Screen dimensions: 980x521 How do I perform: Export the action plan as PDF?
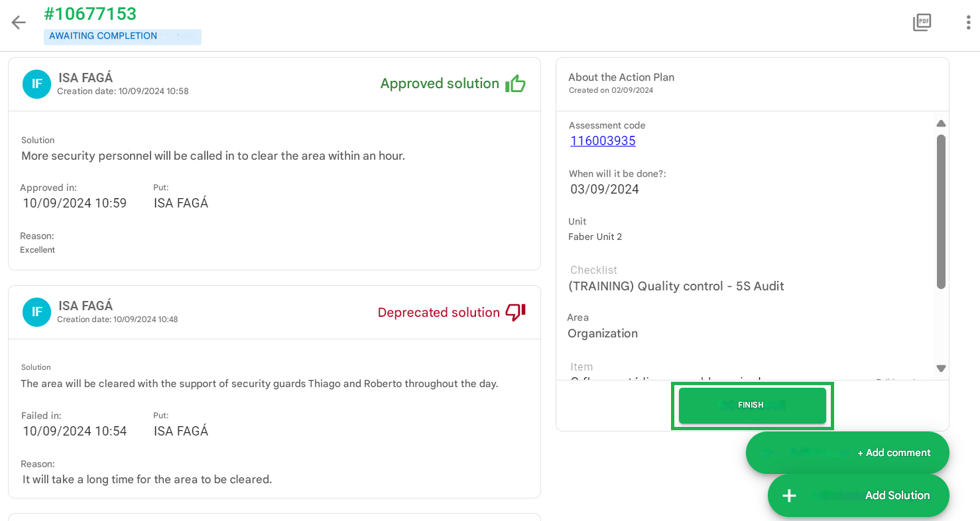(922, 23)
